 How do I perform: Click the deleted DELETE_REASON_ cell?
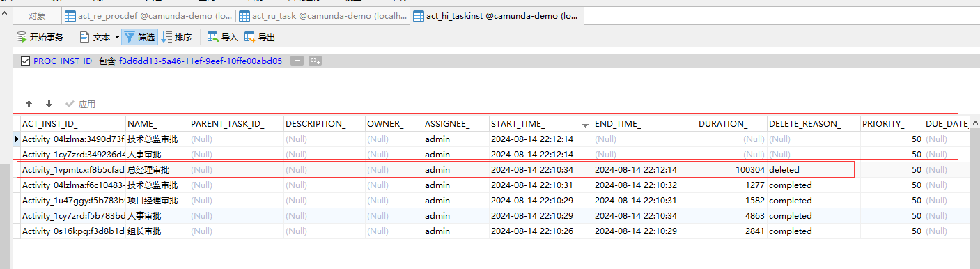pyautogui.click(x=814, y=170)
